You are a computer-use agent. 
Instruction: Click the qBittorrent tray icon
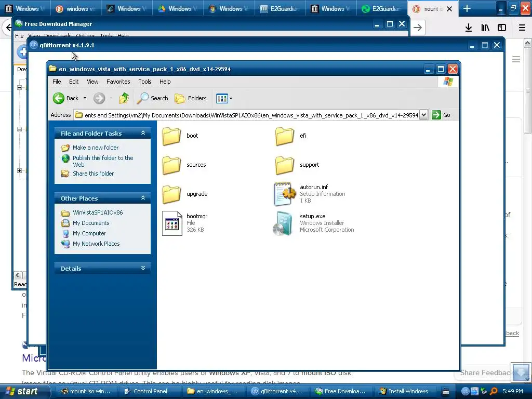point(465,391)
